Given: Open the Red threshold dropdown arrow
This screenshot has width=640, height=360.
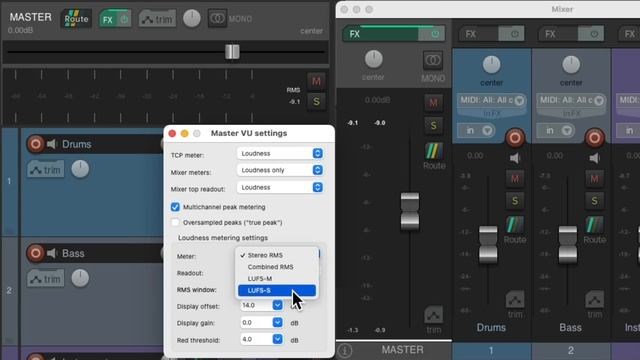Looking at the screenshot, I should pyautogui.click(x=277, y=339).
